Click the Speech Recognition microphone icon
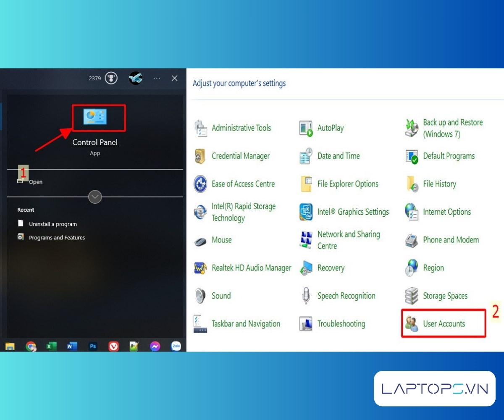This screenshot has height=420, width=504. point(306,296)
